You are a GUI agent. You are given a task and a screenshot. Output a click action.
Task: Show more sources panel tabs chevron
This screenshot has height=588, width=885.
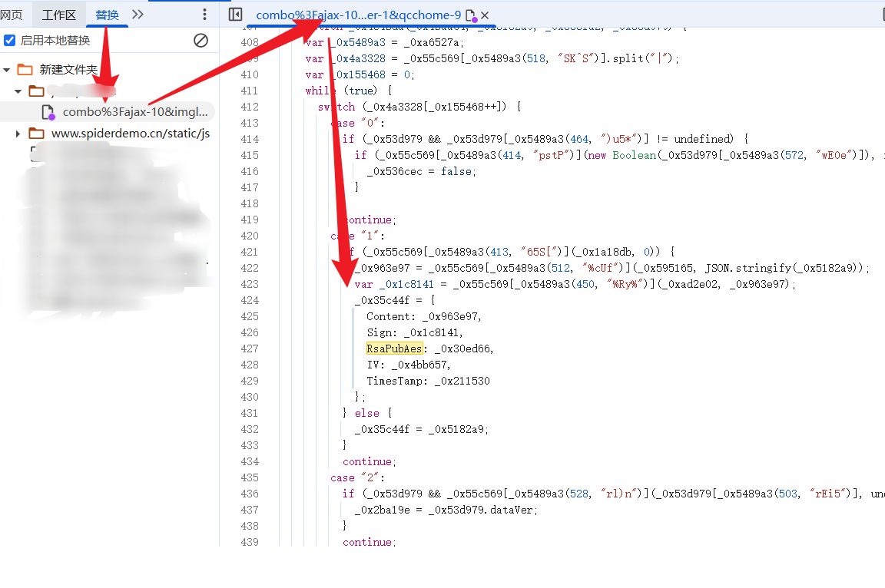138,14
